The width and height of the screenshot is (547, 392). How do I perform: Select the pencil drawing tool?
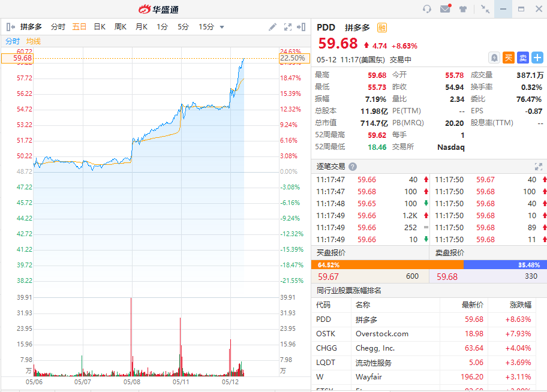(x=272, y=27)
